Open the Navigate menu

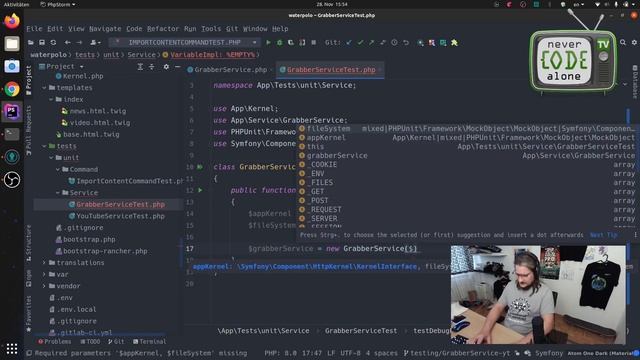[105, 29]
